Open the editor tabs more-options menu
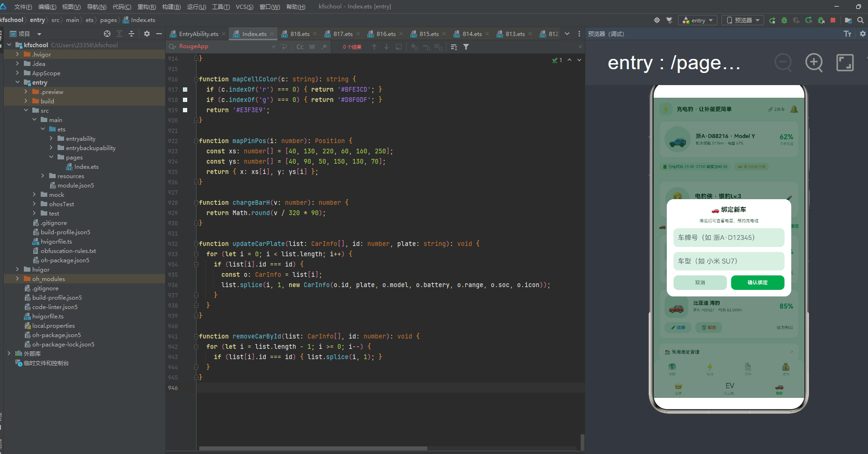 tap(579, 34)
